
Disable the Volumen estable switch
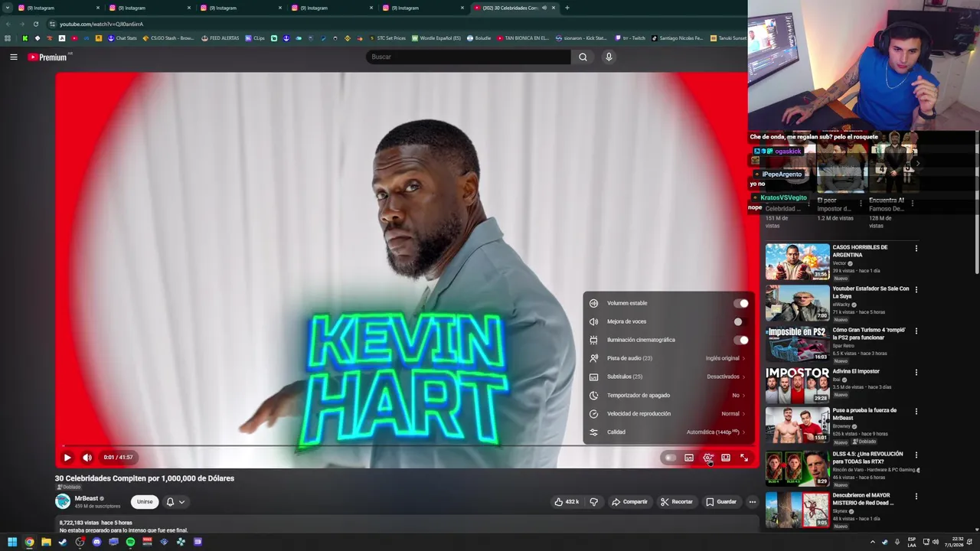[740, 303]
